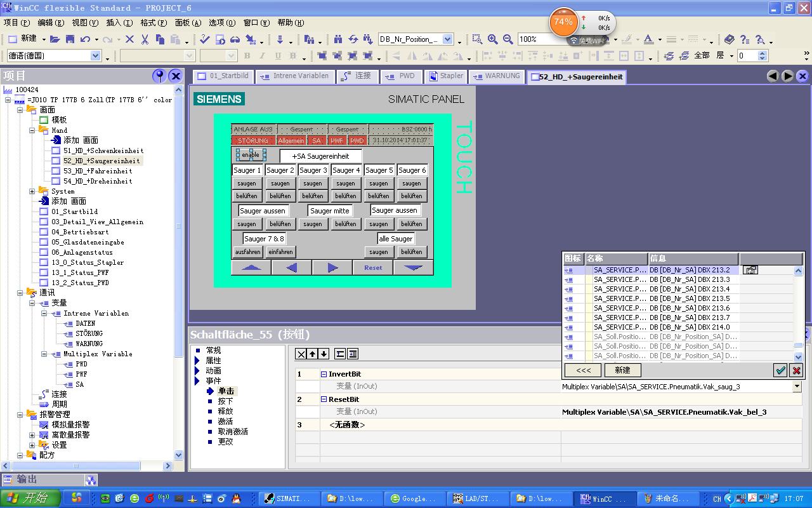Click the Open project folder icon

(55, 39)
